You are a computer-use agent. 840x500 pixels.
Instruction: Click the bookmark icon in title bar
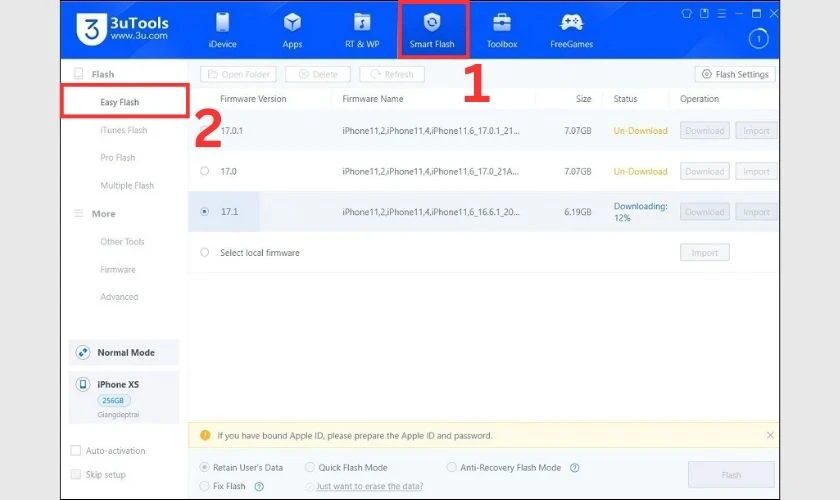[704, 13]
